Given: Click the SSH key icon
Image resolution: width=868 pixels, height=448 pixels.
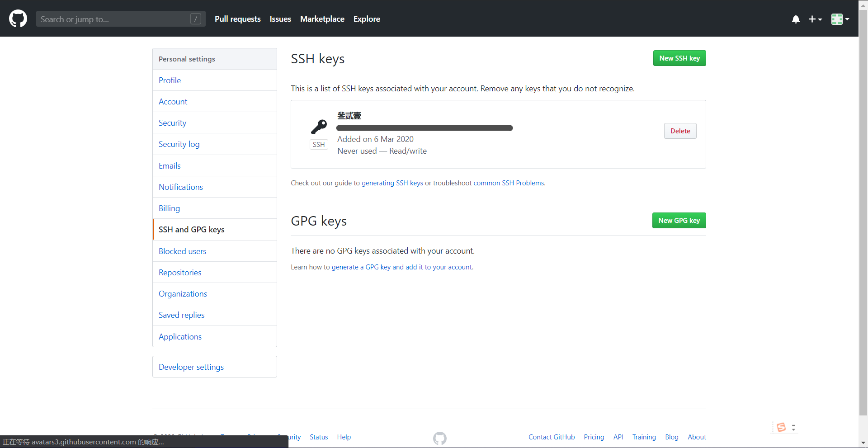Looking at the screenshot, I should click(319, 127).
